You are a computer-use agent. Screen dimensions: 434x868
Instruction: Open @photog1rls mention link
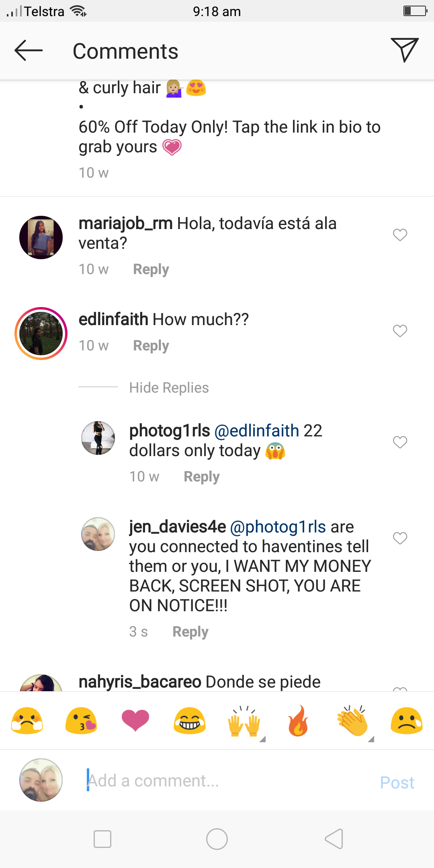(x=278, y=527)
